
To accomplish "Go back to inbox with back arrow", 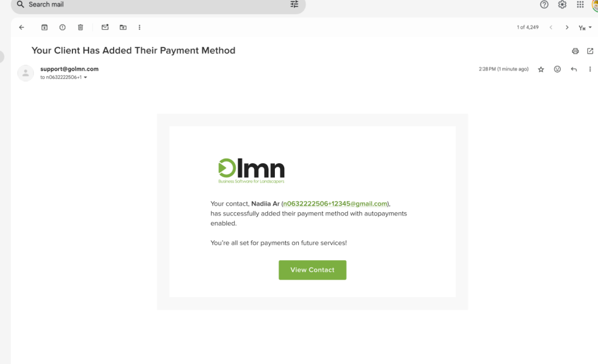I will [x=22, y=27].
